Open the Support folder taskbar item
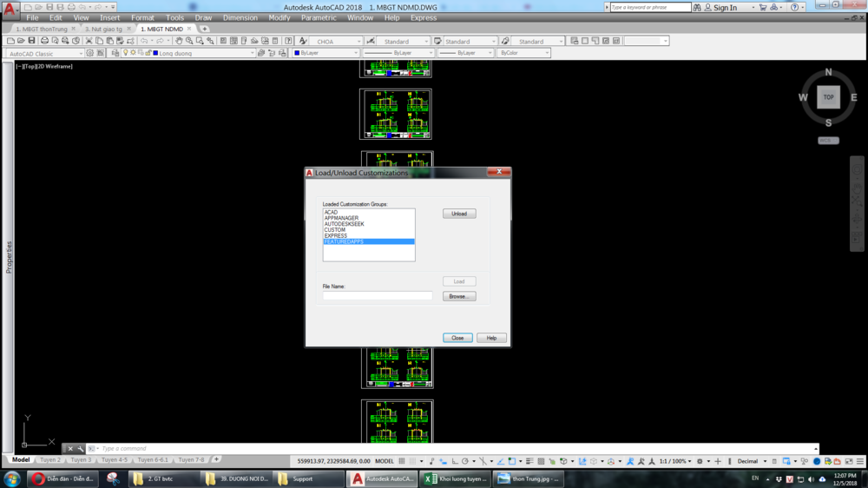The width and height of the screenshot is (868, 488). [x=308, y=478]
